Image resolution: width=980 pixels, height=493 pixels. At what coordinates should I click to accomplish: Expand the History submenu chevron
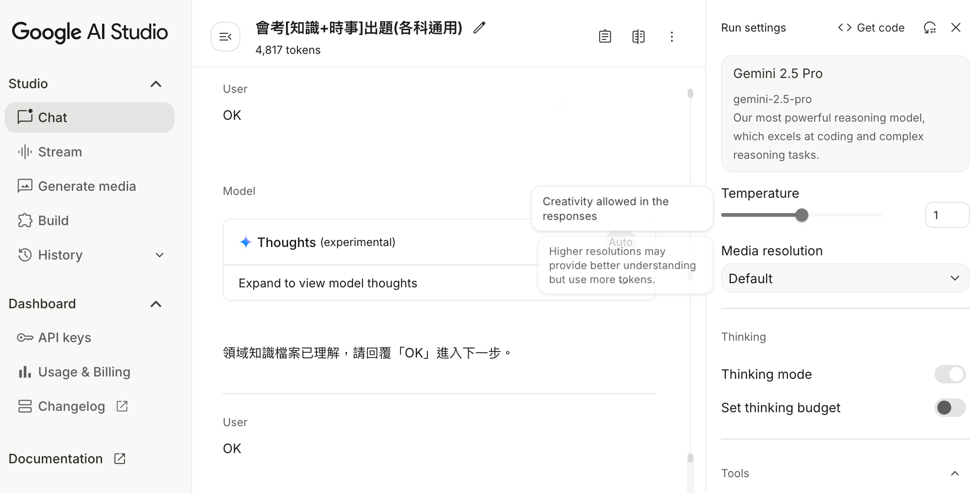(x=160, y=255)
